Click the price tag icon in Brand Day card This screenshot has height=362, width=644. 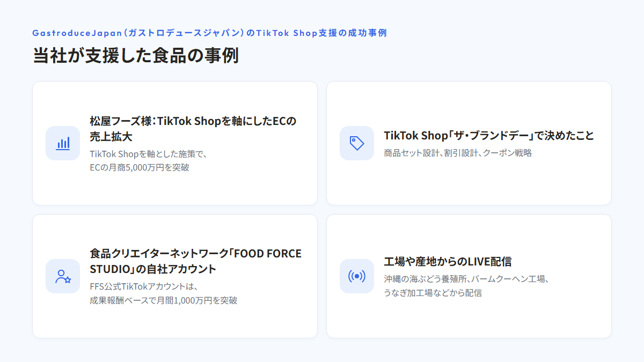357,143
